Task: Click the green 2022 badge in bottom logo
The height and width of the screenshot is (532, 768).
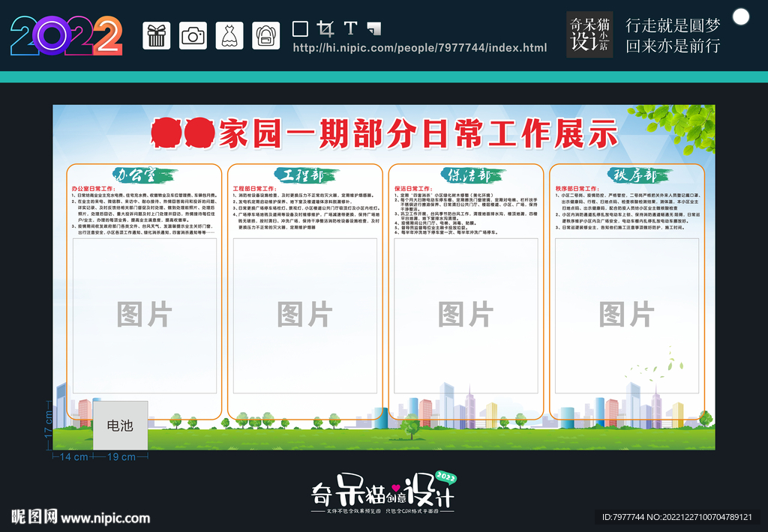Action: tap(446, 477)
